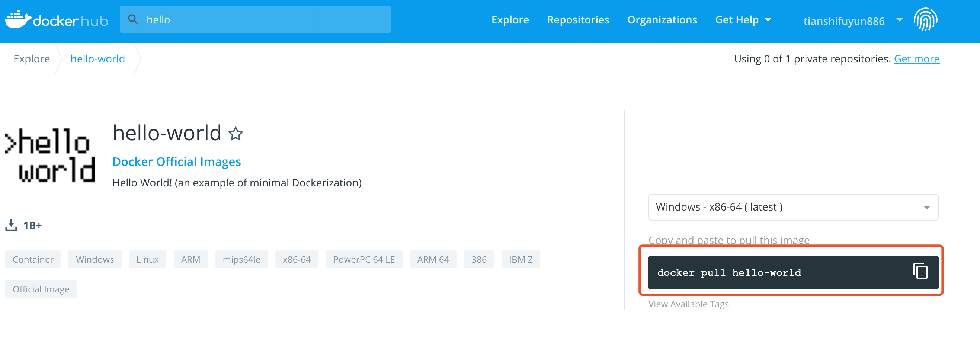Open the Explore nav item
Screen dimensions: 980x340
click(510, 20)
